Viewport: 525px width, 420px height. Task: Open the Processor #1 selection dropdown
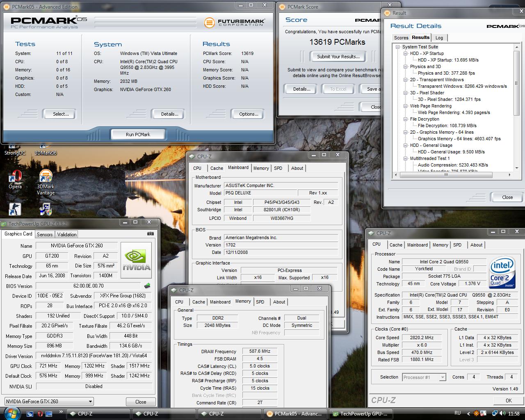(424, 377)
